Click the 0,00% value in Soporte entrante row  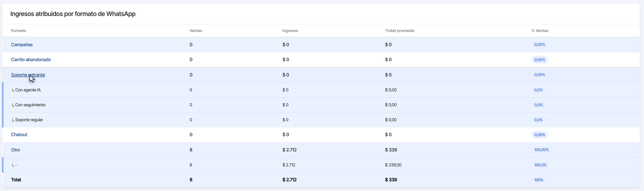tap(540, 75)
